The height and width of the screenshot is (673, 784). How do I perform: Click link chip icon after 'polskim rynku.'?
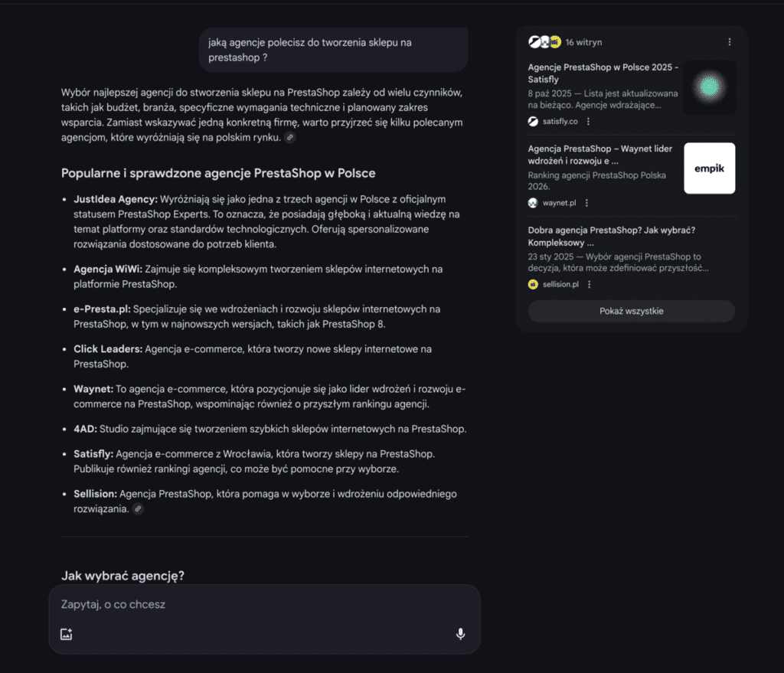[289, 138]
